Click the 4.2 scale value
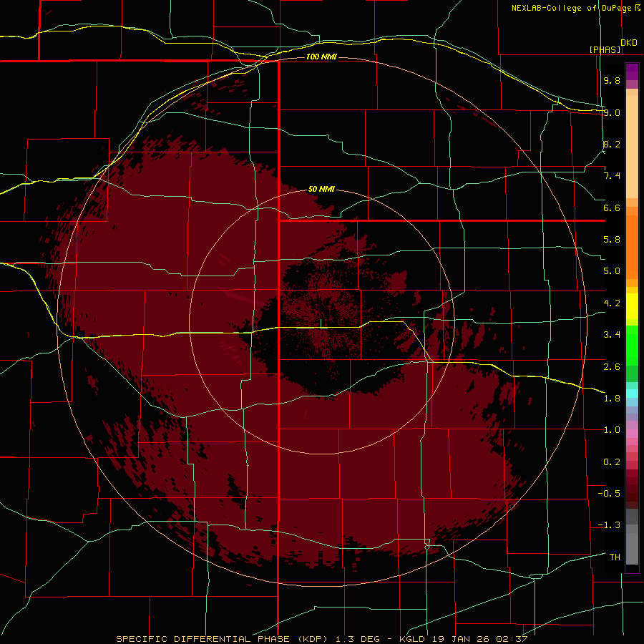This screenshot has width=644, height=644. coord(612,303)
